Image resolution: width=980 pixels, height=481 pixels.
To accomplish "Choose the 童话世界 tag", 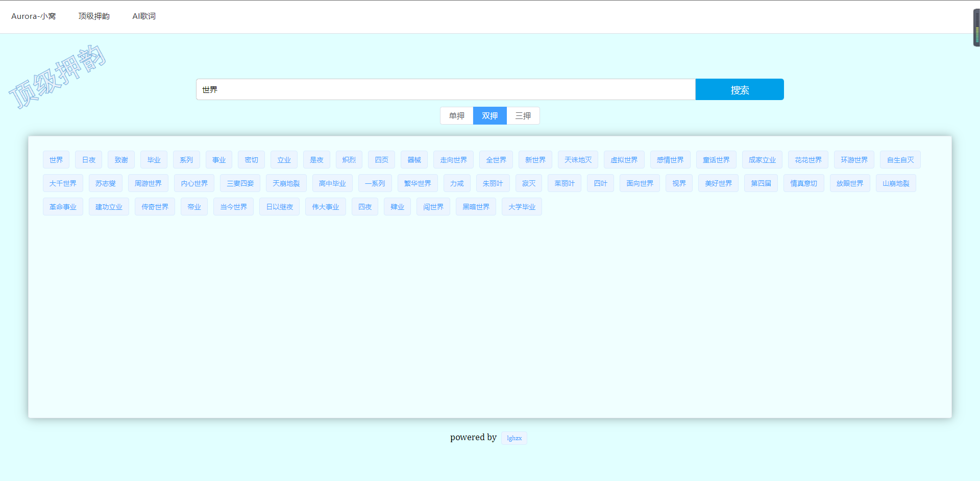I will point(716,160).
